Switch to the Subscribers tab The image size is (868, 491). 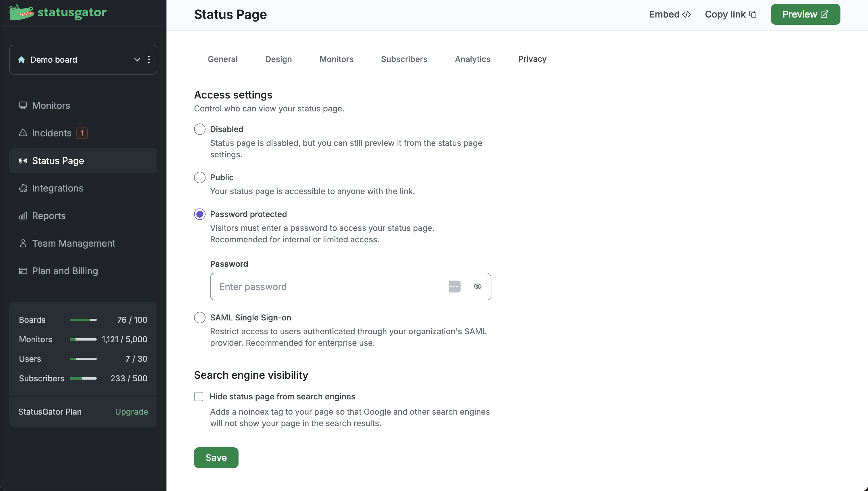click(404, 59)
